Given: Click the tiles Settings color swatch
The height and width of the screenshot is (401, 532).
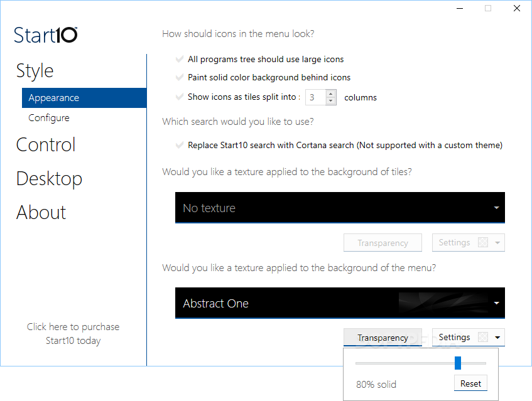Looking at the screenshot, I should [x=483, y=242].
